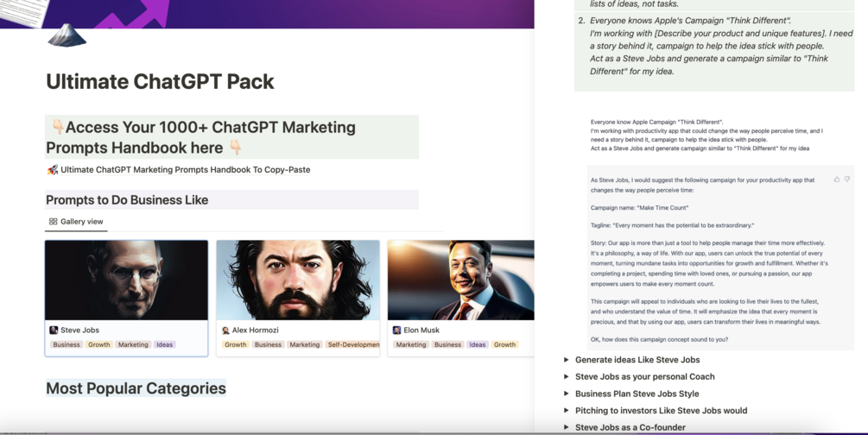The image size is (868, 435).
Task: Click the Steve Jobs card title
Action: (79, 331)
